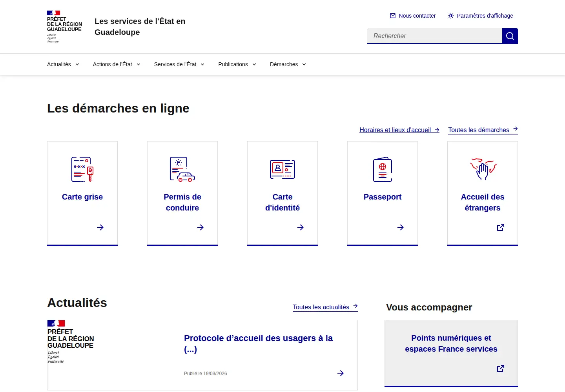Open the Permis de conduire title link
565x392 pixels.
click(182, 202)
